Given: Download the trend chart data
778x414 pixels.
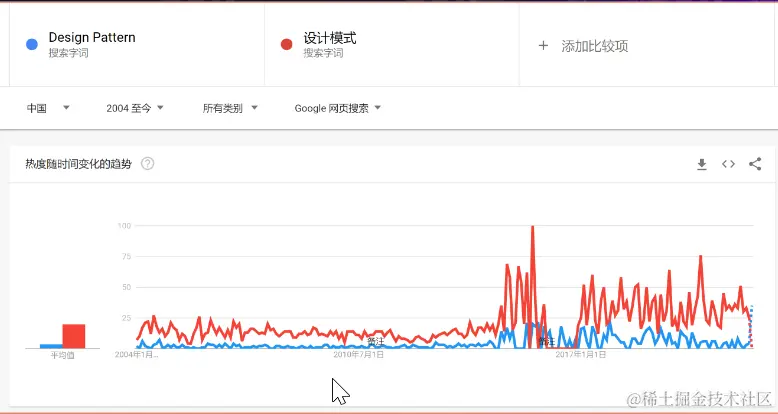Looking at the screenshot, I should point(702,164).
